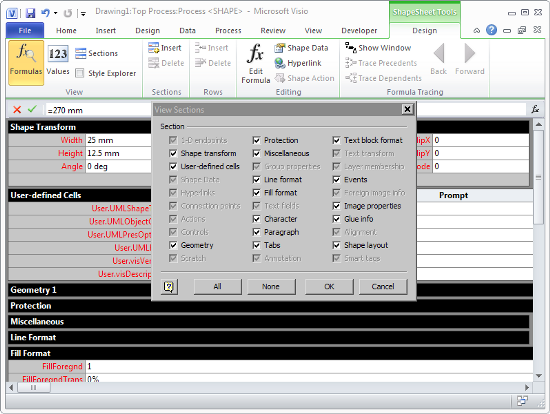
Task: Click status bar switch windows icon
Action: 522,401
